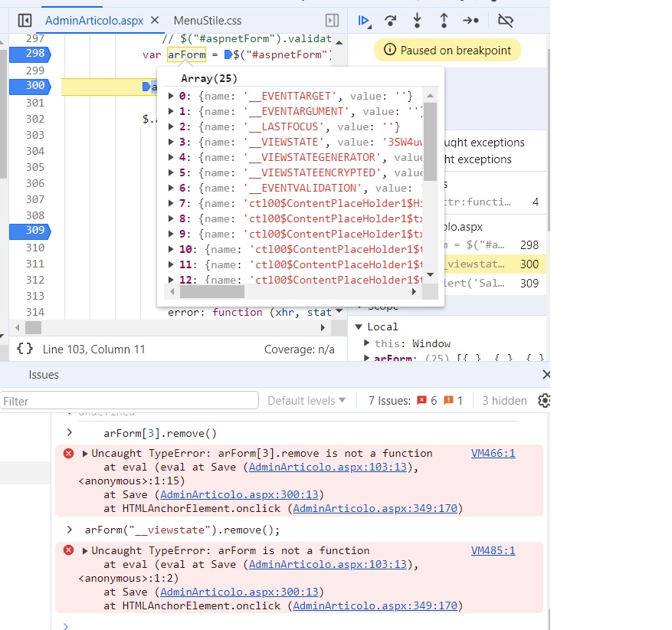The width and height of the screenshot is (672, 630).
Task: Expand array item 1 __EVENTARGUMENT
Action: [171, 111]
